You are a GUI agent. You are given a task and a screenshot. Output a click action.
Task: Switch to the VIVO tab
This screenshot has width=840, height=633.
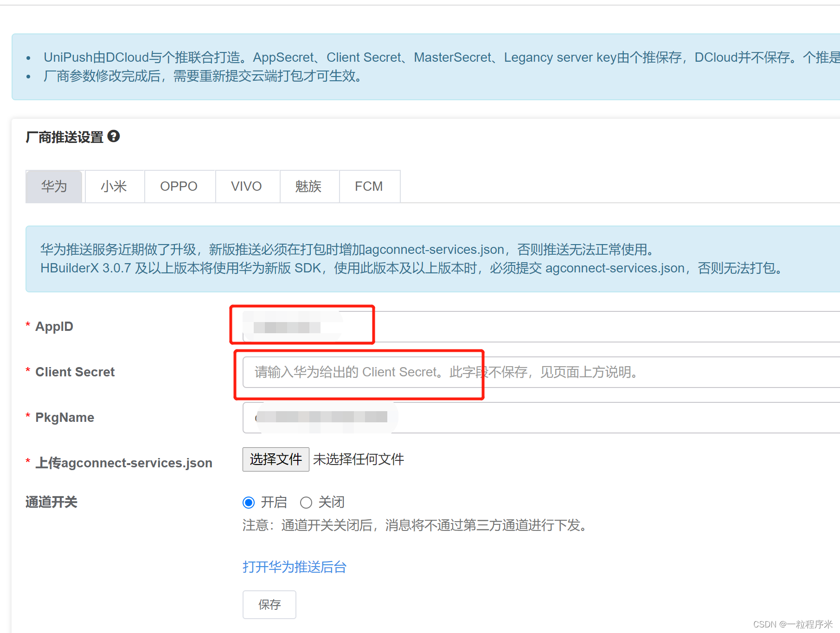click(x=246, y=186)
